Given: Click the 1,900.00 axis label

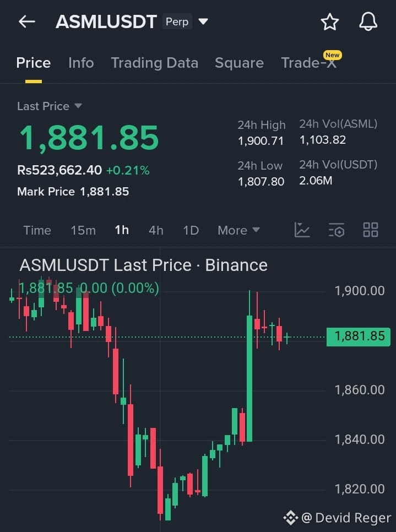Looking at the screenshot, I should coord(360,291).
